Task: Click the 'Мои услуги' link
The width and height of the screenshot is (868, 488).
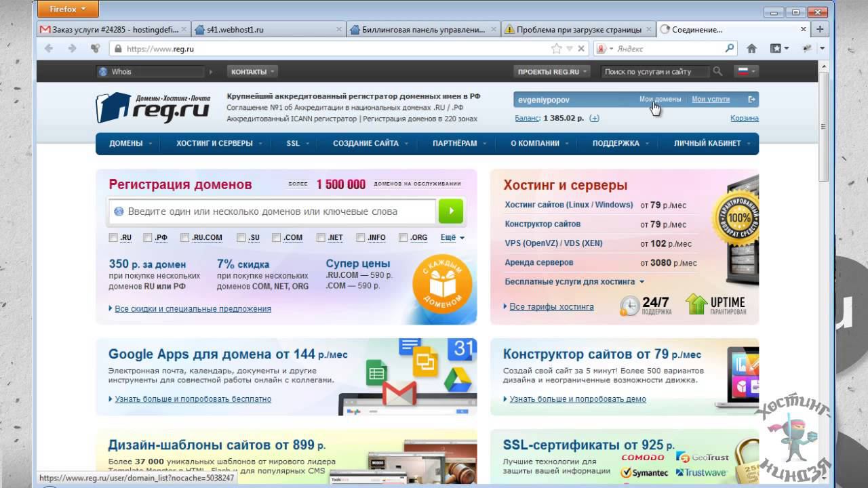Action: (711, 99)
